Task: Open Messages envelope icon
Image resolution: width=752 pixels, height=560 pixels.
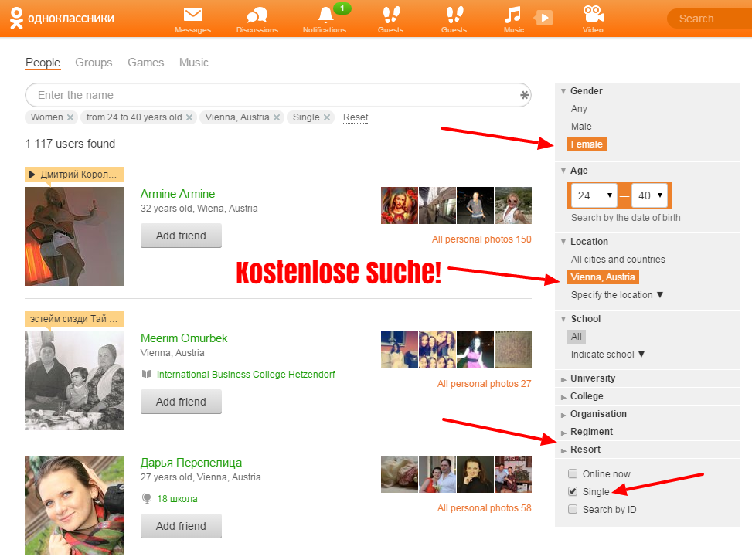Action: (192, 15)
